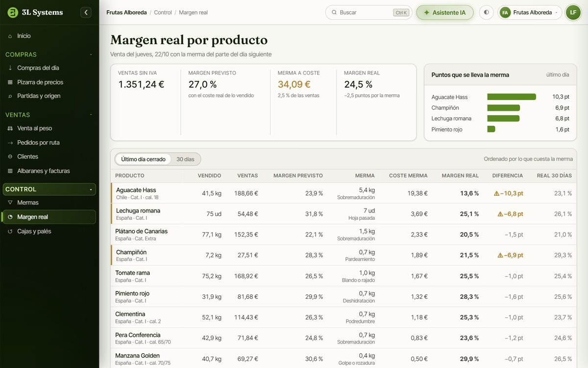Click the Aguacate Hass merma bar
588x368 pixels.
(x=512, y=97)
